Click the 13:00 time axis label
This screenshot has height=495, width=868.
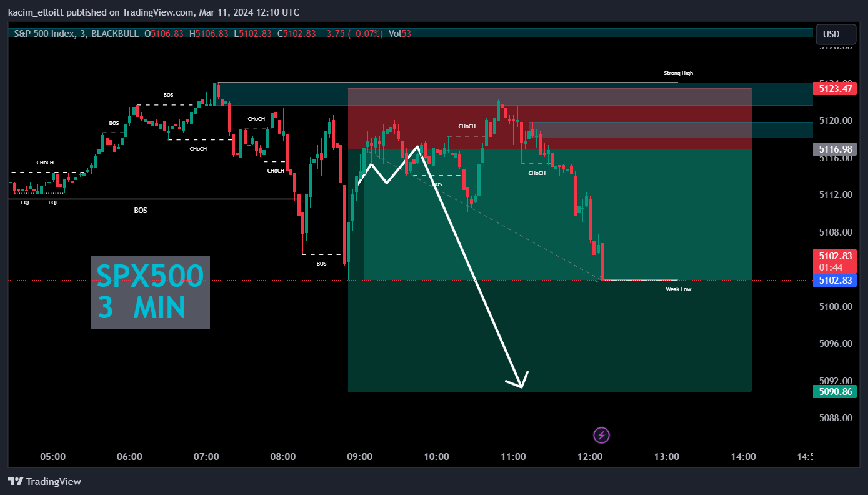tap(667, 457)
